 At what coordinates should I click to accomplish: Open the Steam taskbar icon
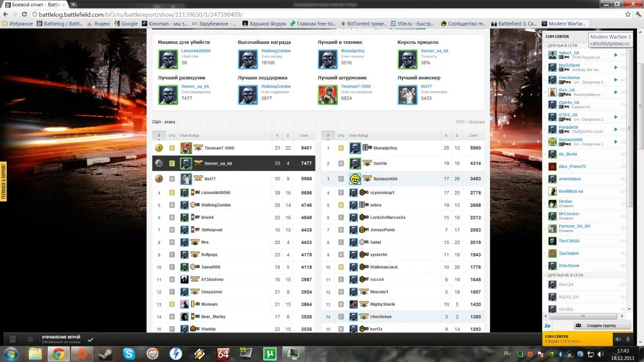105,353
